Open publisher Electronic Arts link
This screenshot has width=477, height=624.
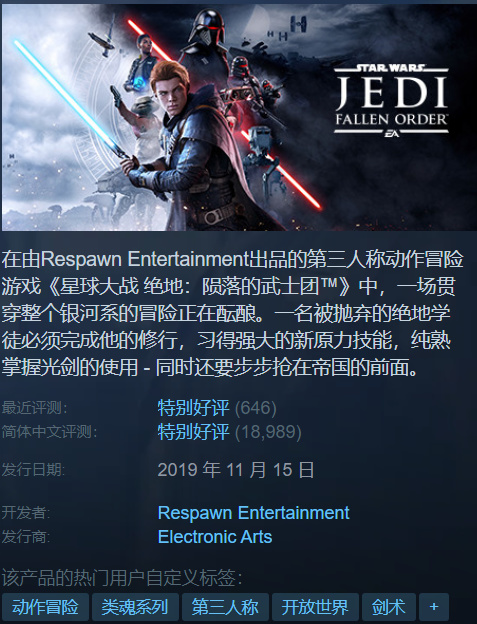[215, 537]
